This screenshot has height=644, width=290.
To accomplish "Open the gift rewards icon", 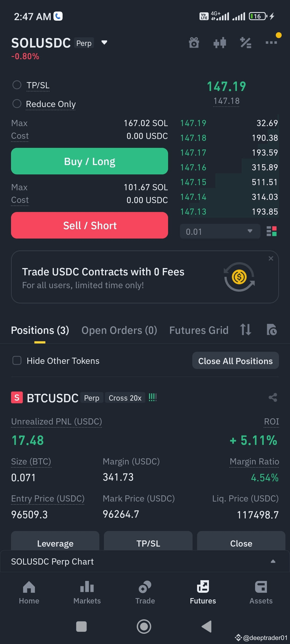I will tap(194, 43).
